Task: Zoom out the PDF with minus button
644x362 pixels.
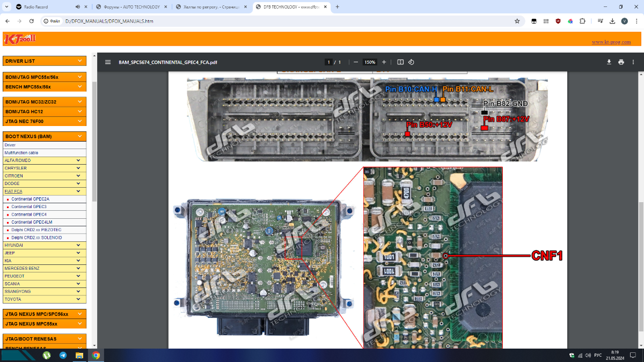Action: [355, 62]
